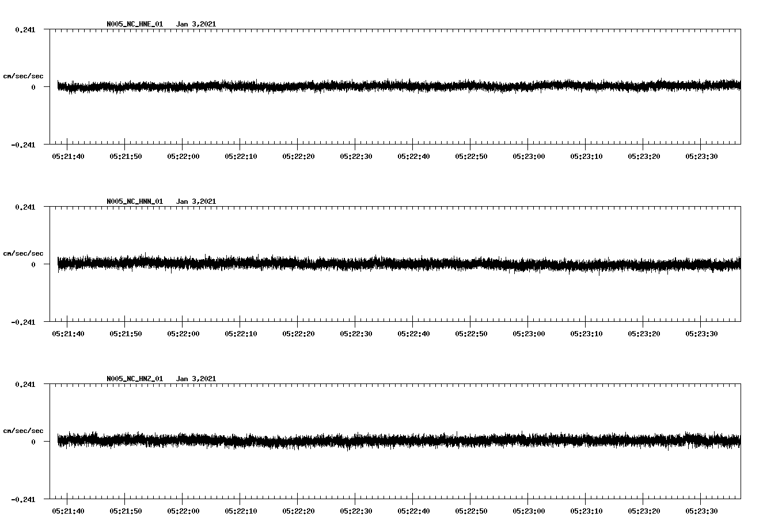Select the 05:23:30 tick label on HNZ axis

click(x=701, y=510)
